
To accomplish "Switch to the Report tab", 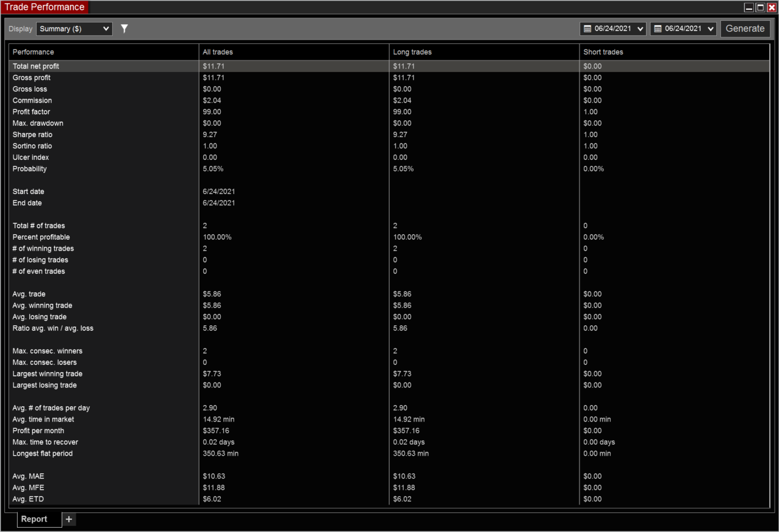I will point(40,519).
